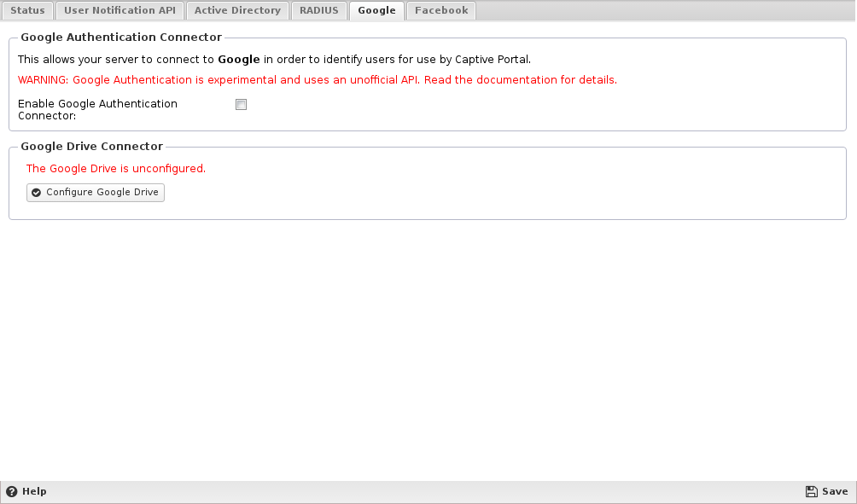Open the User Notification API tab
The height and width of the screenshot is (504, 857).
[120, 11]
